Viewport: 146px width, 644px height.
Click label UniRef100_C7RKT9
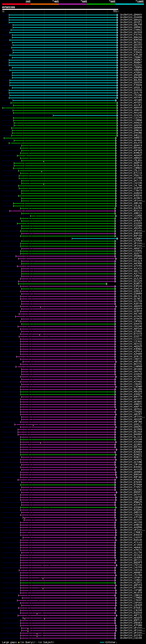[x=131, y=191]
